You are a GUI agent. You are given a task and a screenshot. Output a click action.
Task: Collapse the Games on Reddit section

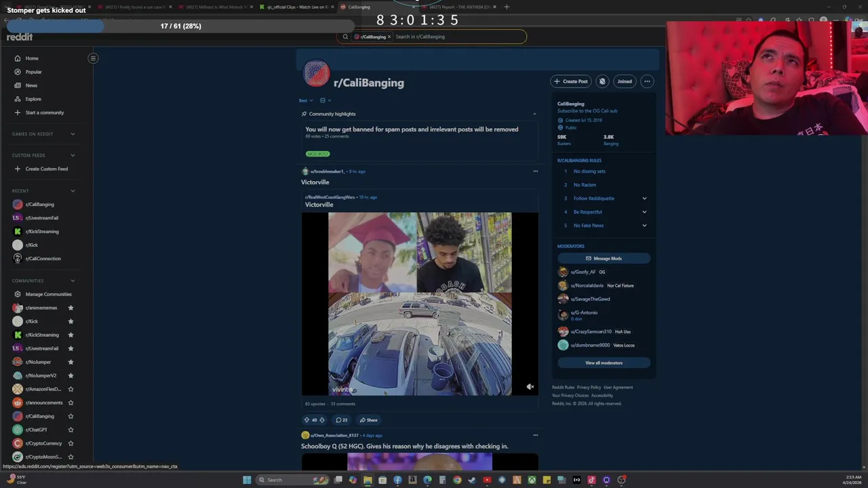tap(73, 134)
